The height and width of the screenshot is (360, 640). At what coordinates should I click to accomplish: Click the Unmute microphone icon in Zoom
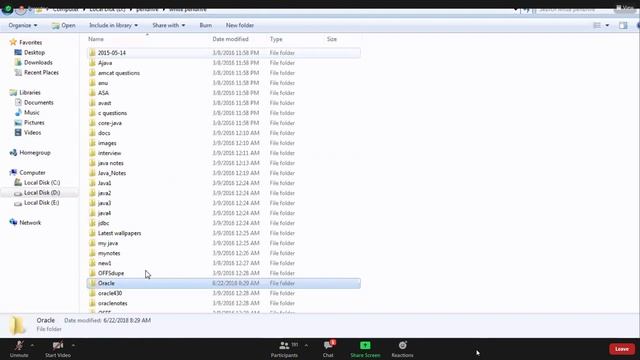(x=19, y=346)
